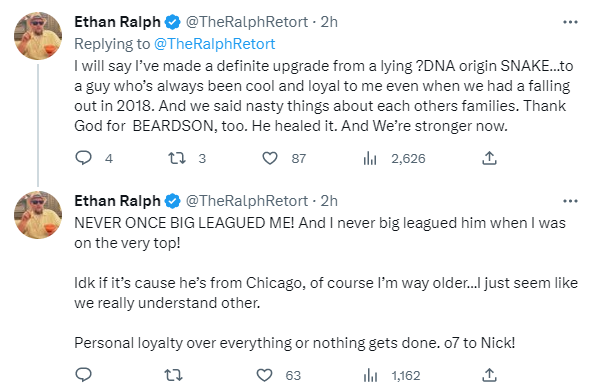590x392 pixels.
Task: Reply to the second tweet via comment icon
Action: (x=84, y=375)
